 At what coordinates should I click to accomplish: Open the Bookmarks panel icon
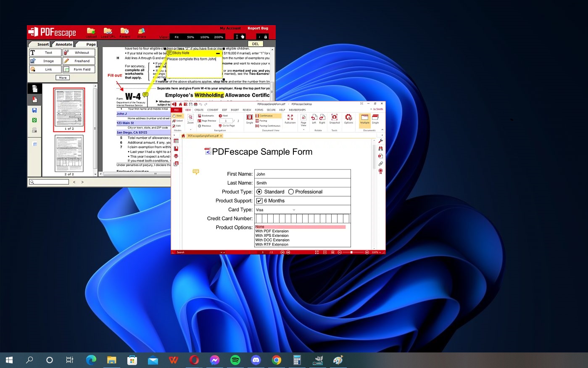(200, 116)
